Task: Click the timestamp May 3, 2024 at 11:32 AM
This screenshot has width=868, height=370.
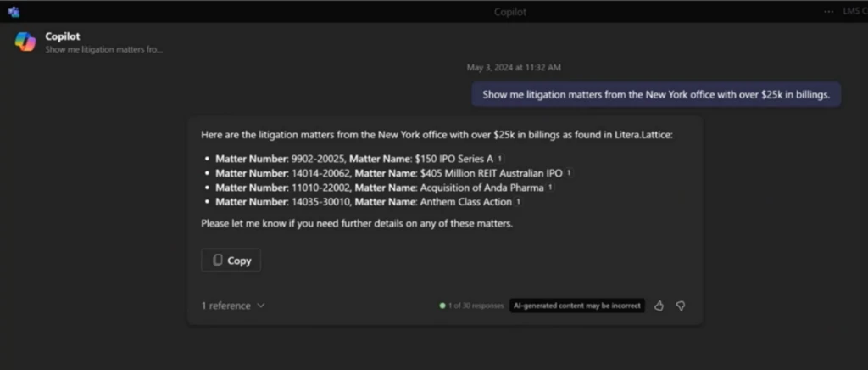Action: coord(514,68)
